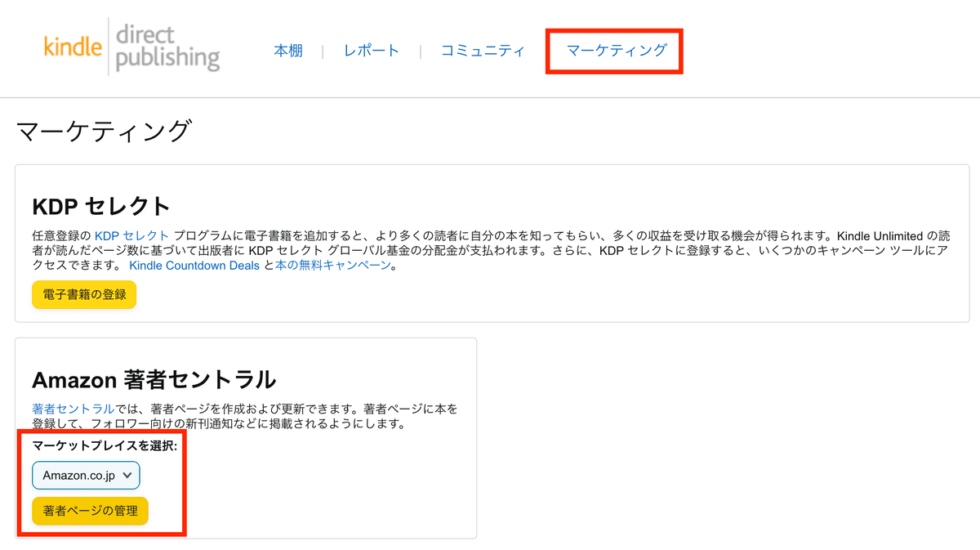The height and width of the screenshot is (550, 980).
Task: Open the Kindle Countdown Deals link
Action: coord(194,266)
